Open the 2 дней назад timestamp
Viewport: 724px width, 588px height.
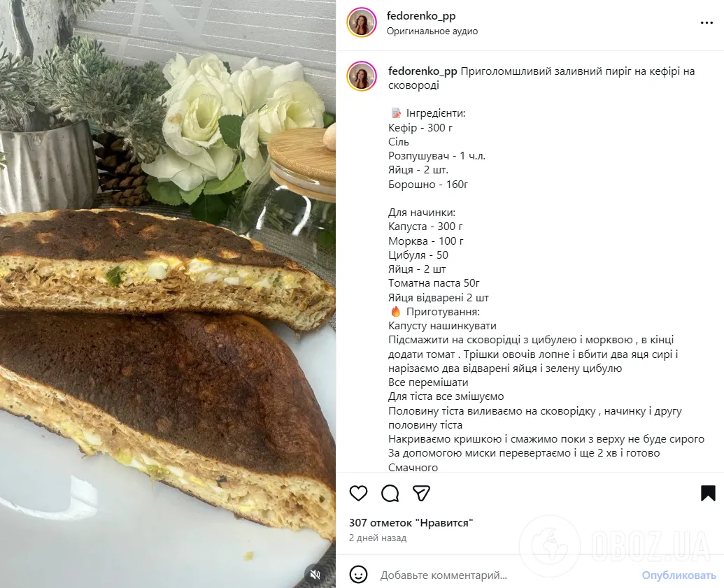click(378, 538)
